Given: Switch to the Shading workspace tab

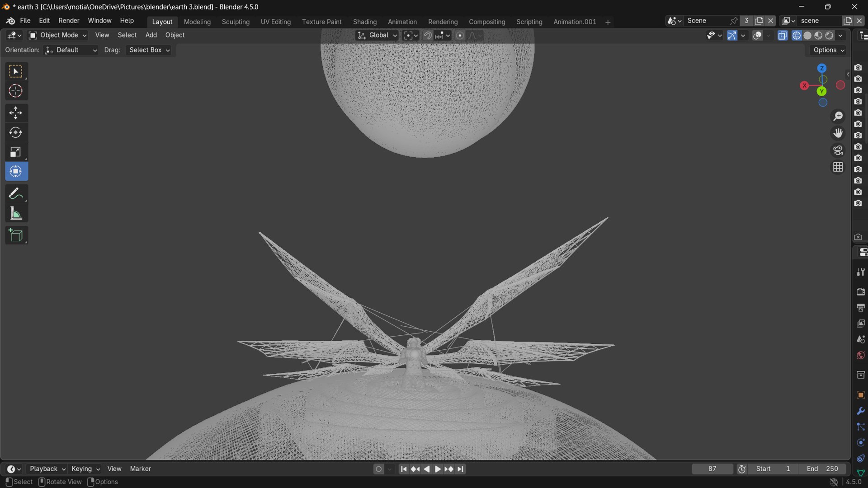Looking at the screenshot, I should 365,22.
